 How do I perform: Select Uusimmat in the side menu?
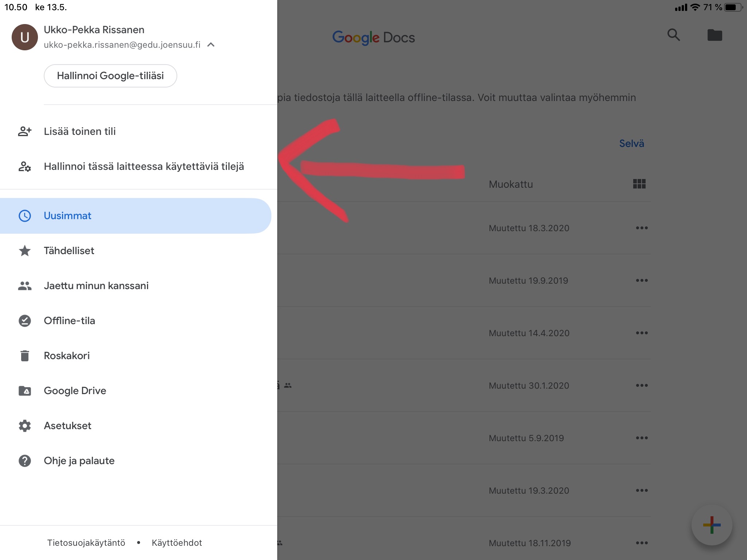(67, 215)
